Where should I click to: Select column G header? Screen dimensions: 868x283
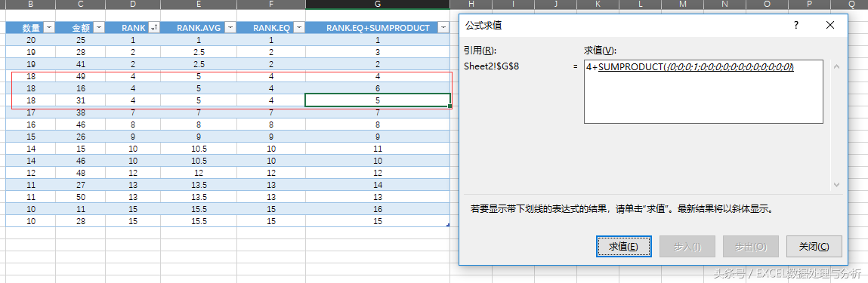[x=378, y=5]
